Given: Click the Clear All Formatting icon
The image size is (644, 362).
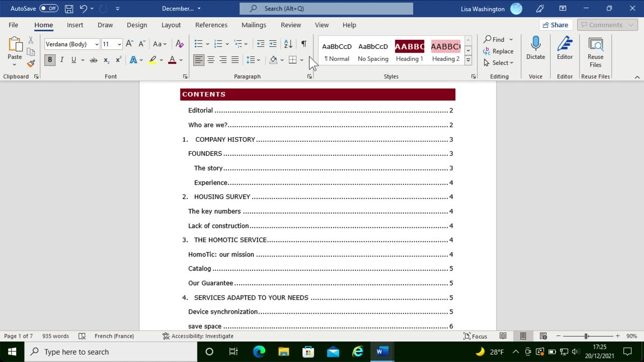Looking at the screenshot, I should [x=179, y=44].
